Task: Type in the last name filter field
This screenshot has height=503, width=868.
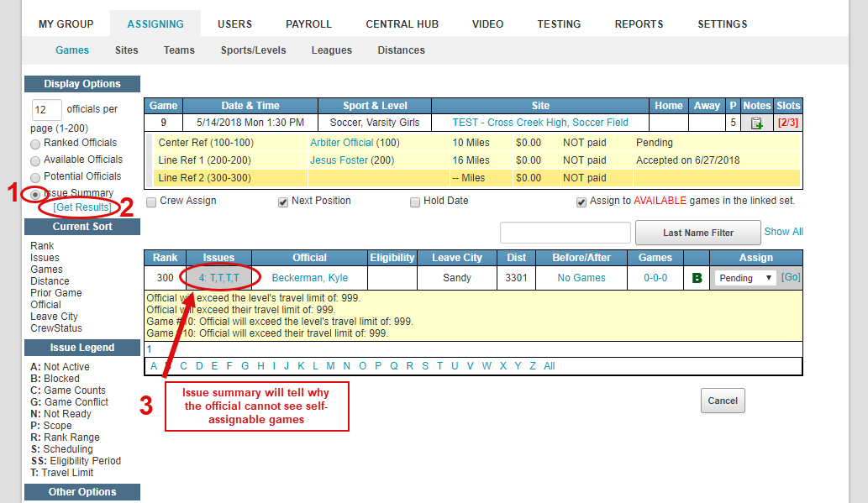Action: coord(565,233)
